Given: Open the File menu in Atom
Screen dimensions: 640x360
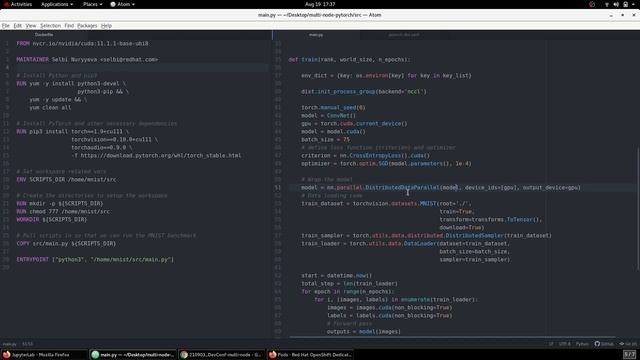Looking at the screenshot, I should coord(6,26).
